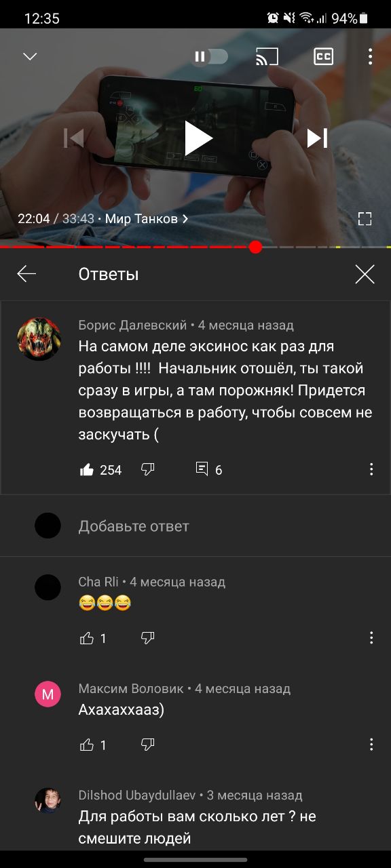This screenshot has width=391, height=868.
Task: Open replies icon showing 6
Action: [x=202, y=469]
